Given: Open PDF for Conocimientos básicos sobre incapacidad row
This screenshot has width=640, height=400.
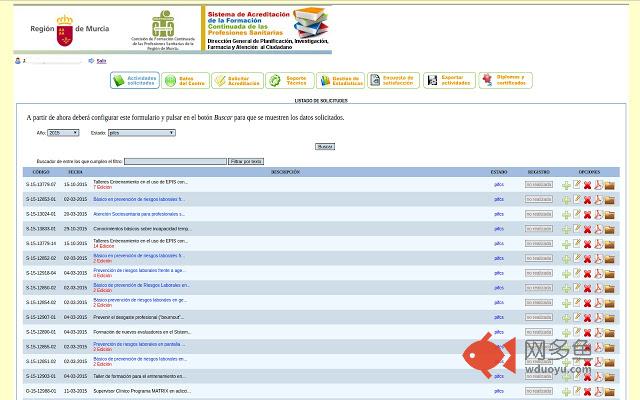Looking at the screenshot, I should click(598, 229).
